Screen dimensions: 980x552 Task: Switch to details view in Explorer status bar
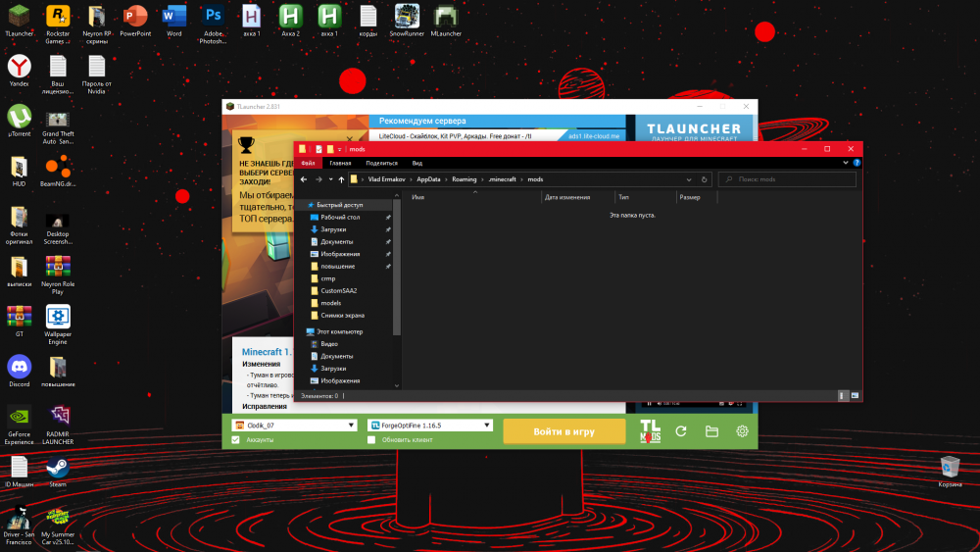[x=842, y=396]
